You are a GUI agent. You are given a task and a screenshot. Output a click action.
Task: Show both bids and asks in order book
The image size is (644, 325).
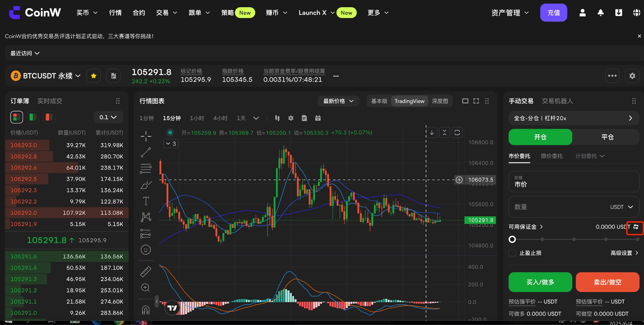click(x=17, y=117)
